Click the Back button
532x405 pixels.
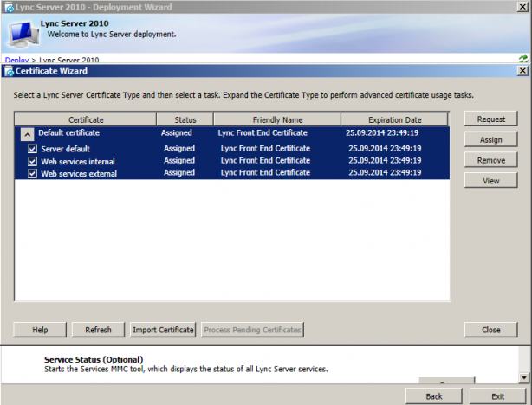click(x=434, y=396)
